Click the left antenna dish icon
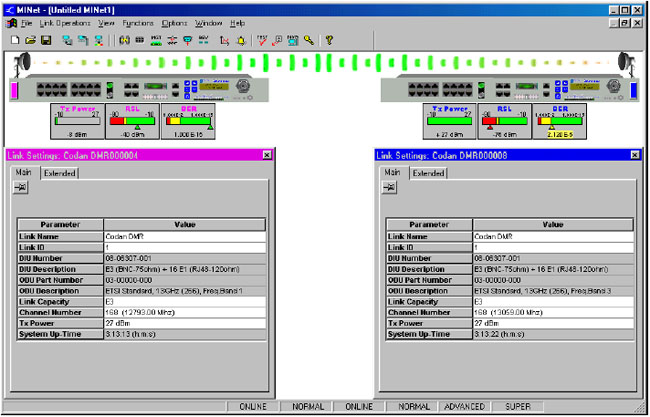The height and width of the screenshot is (417, 650). point(22,63)
